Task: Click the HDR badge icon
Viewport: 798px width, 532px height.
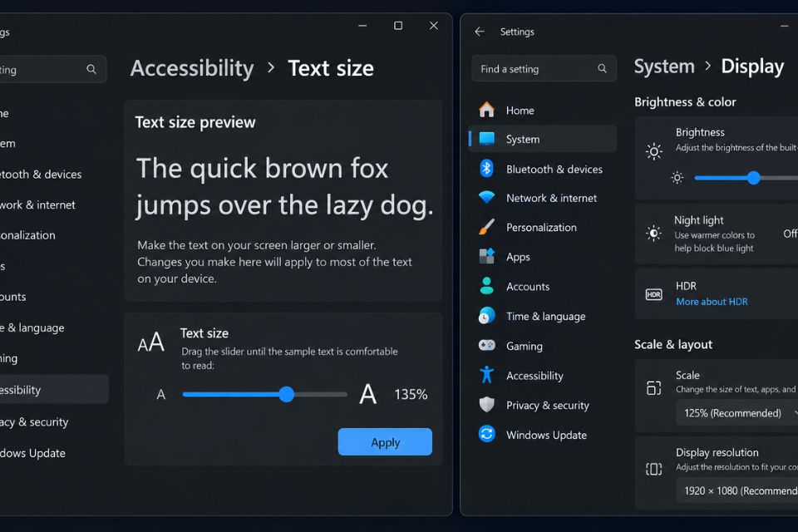Action: [654, 294]
